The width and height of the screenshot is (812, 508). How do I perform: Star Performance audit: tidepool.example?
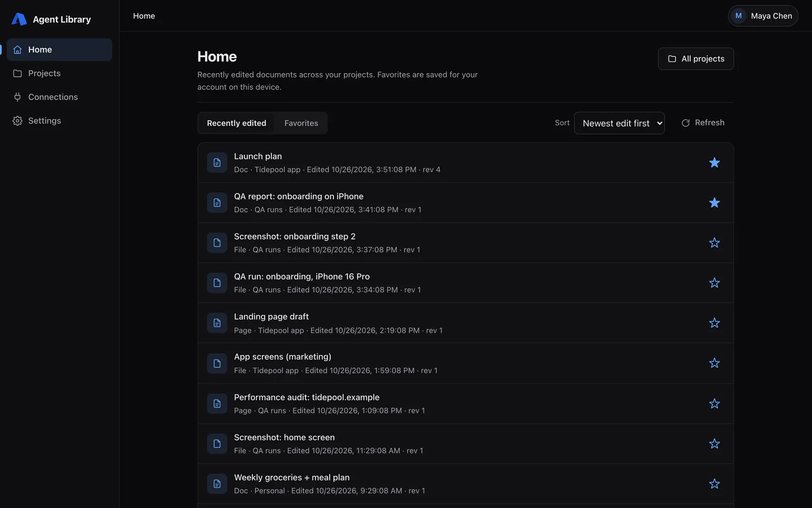tap(715, 403)
